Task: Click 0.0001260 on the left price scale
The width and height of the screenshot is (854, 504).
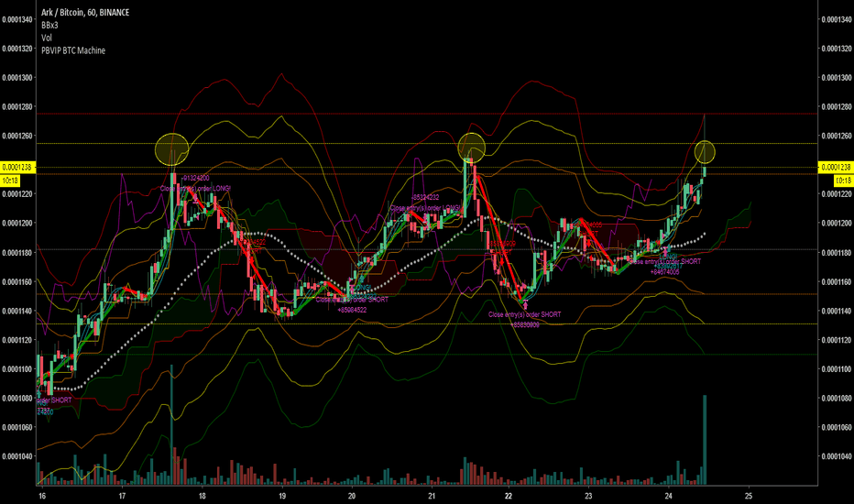Action: pos(17,136)
